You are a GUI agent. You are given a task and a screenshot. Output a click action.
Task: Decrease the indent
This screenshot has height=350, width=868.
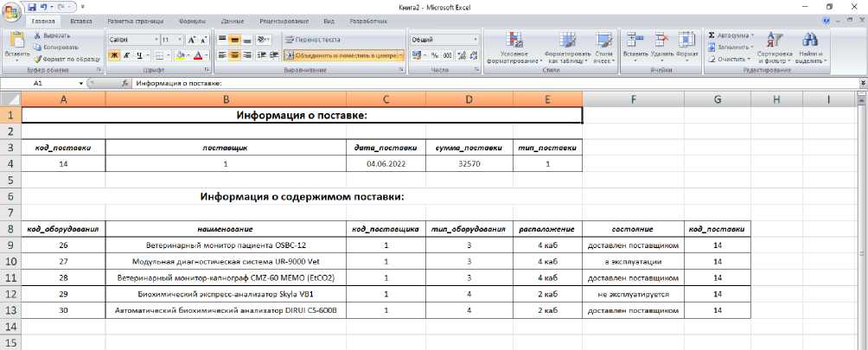262,55
